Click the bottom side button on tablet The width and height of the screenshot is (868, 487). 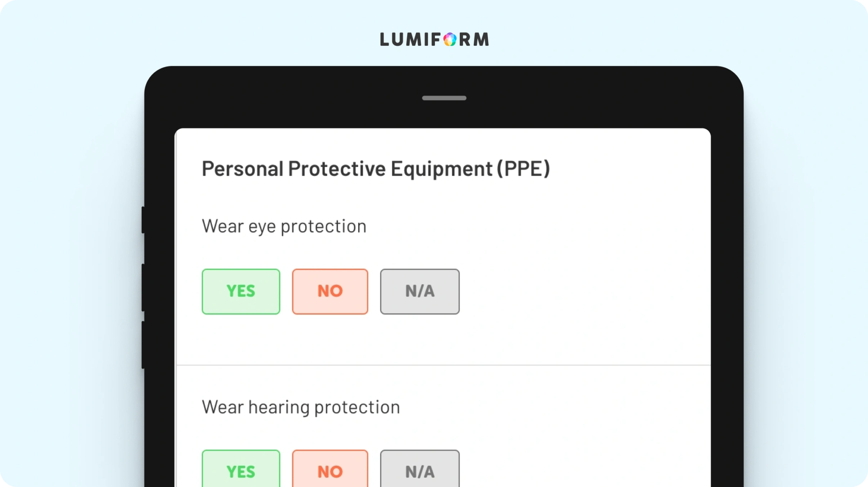coord(143,345)
